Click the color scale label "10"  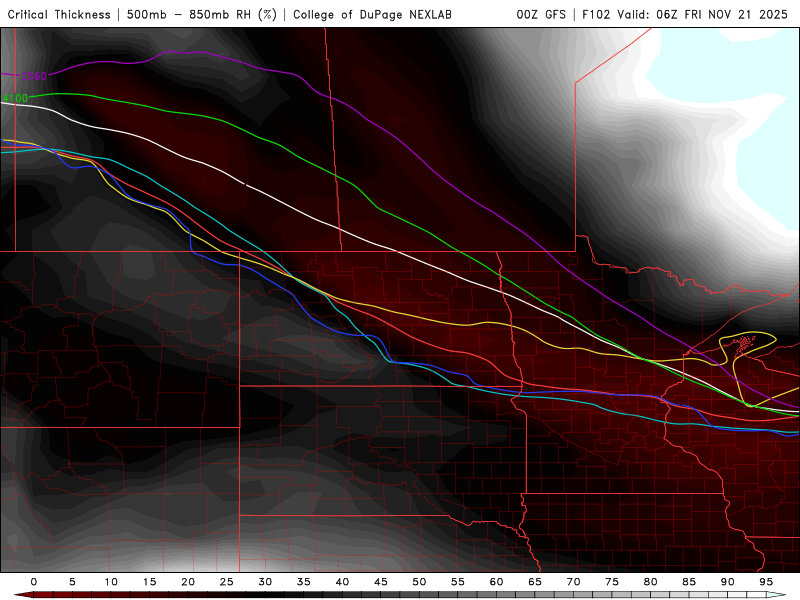[x=111, y=582]
